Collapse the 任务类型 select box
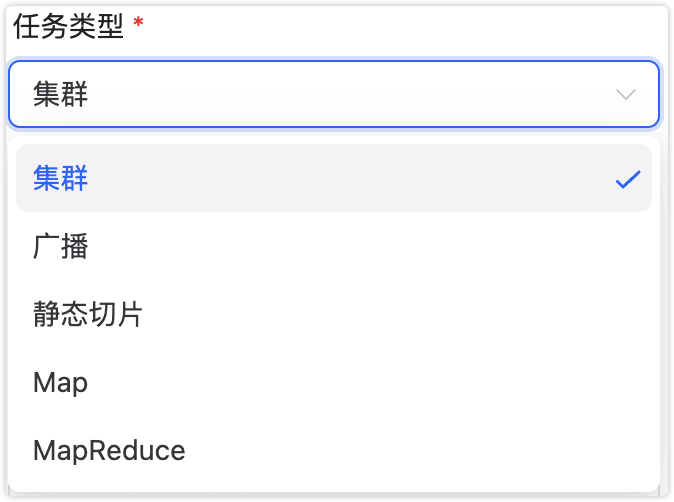 click(x=333, y=95)
